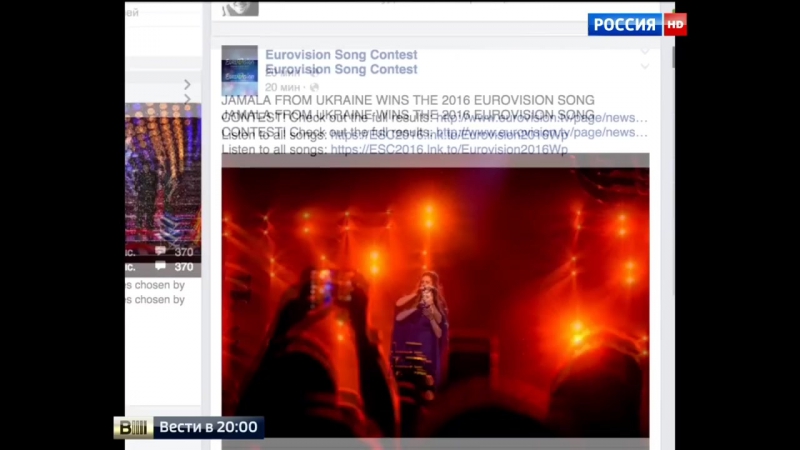Open the post's options chevron beside the page name
This screenshot has width=800, height=450.
[x=645, y=66]
